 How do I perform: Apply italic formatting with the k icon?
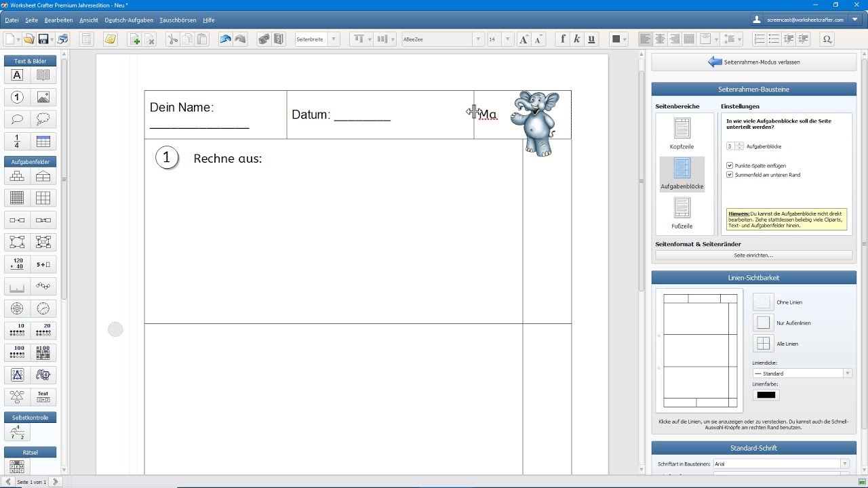(577, 39)
